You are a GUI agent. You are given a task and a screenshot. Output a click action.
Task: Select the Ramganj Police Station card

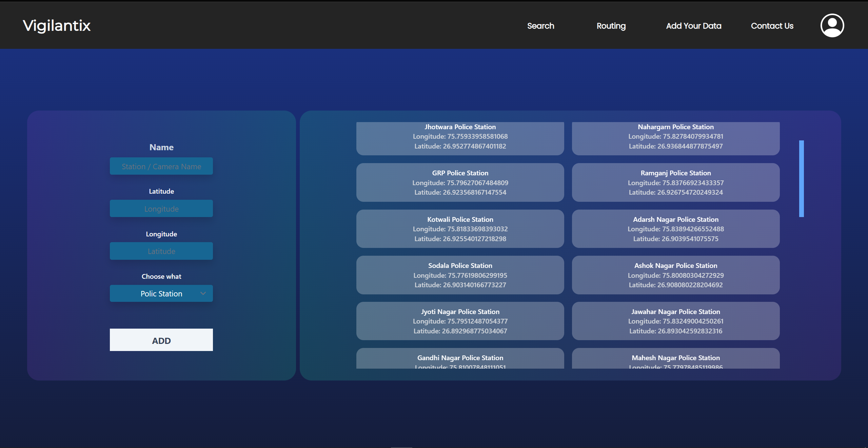[675, 182]
